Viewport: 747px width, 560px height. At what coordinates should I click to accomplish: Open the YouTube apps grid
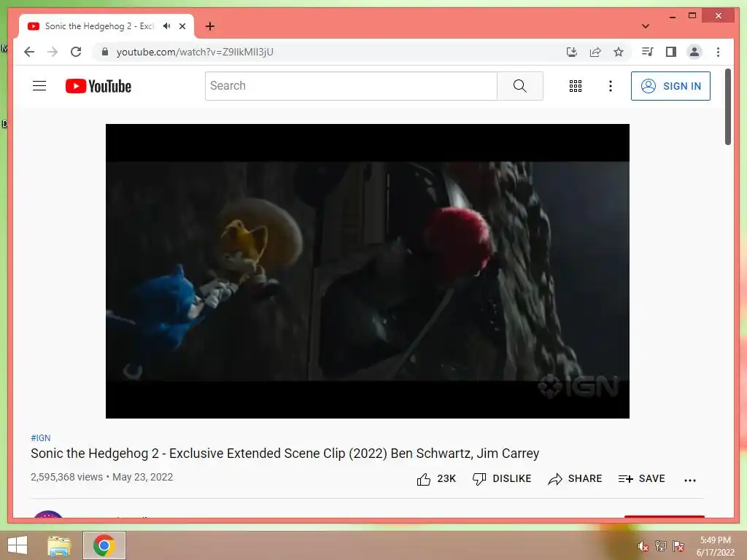pos(575,86)
